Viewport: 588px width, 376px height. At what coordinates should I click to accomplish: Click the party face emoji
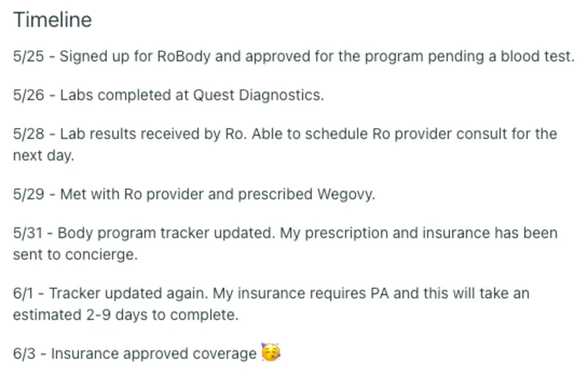tap(270, 352)
